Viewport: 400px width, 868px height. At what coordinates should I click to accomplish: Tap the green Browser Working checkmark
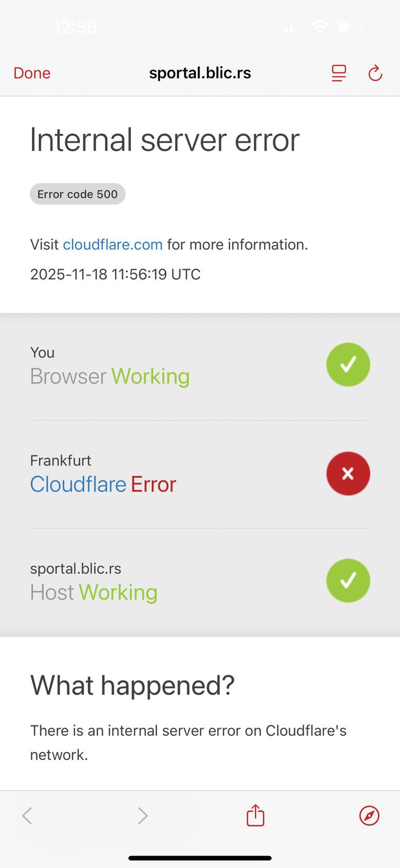(348, 365)
